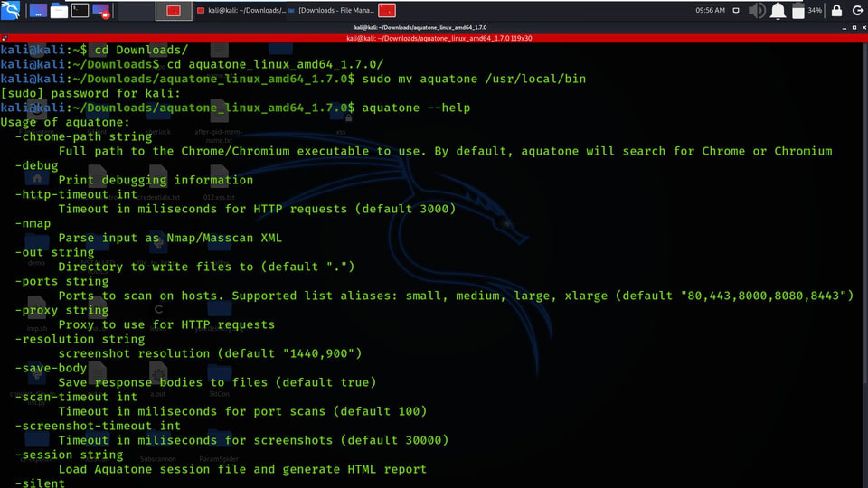
Task: Click 'Proxy to use for HTTP requests' text
Action: pos(166,324)
